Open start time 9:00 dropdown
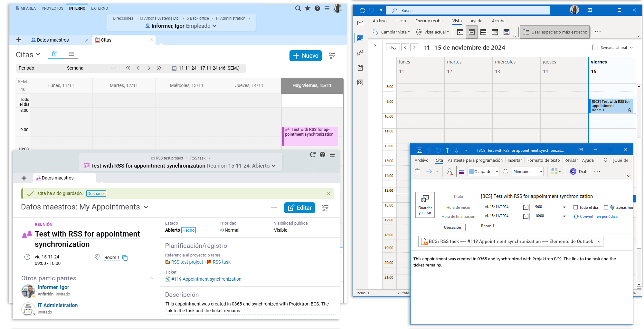Viewport: 644px width, 329px height. (x=564, y=207)
